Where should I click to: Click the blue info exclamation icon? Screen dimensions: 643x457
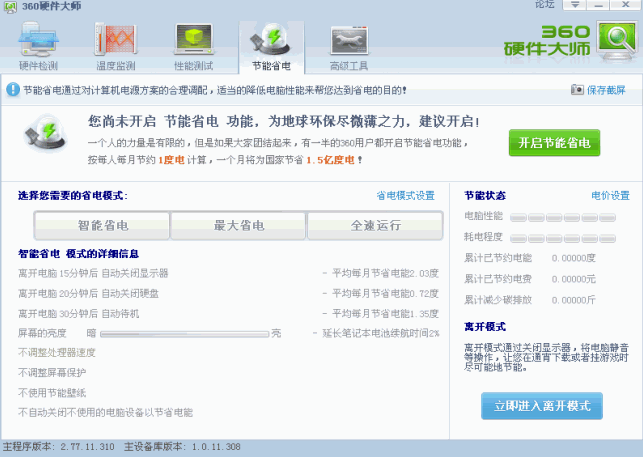(x=13, y=89)
